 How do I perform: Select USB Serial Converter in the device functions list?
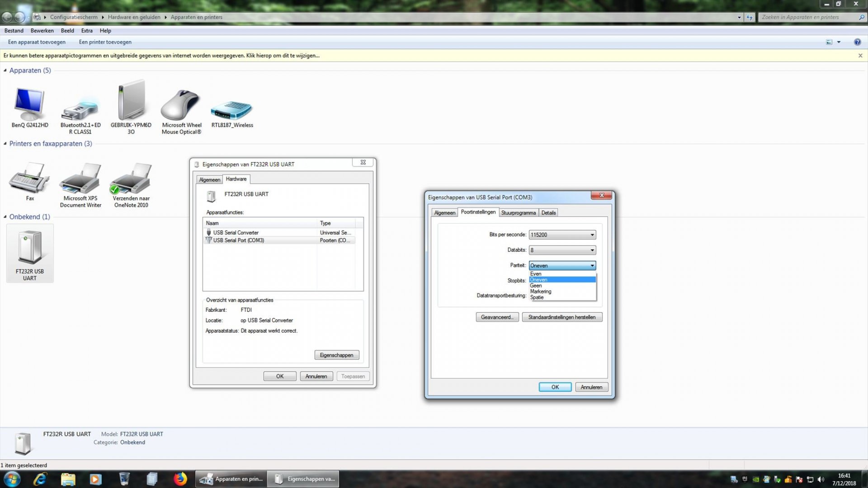236,232
